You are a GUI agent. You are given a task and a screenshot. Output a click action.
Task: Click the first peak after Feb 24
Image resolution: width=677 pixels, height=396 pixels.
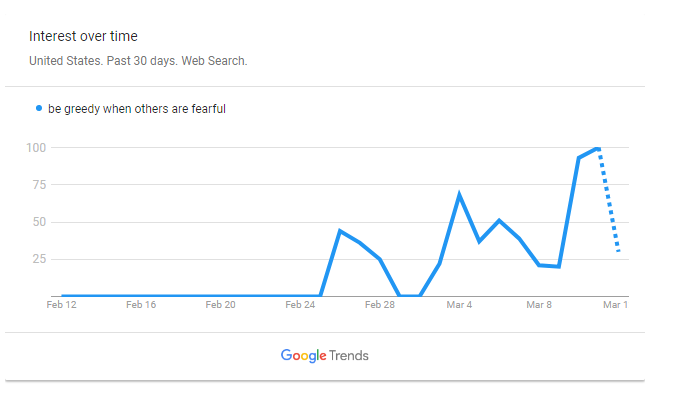click(340, 231)
